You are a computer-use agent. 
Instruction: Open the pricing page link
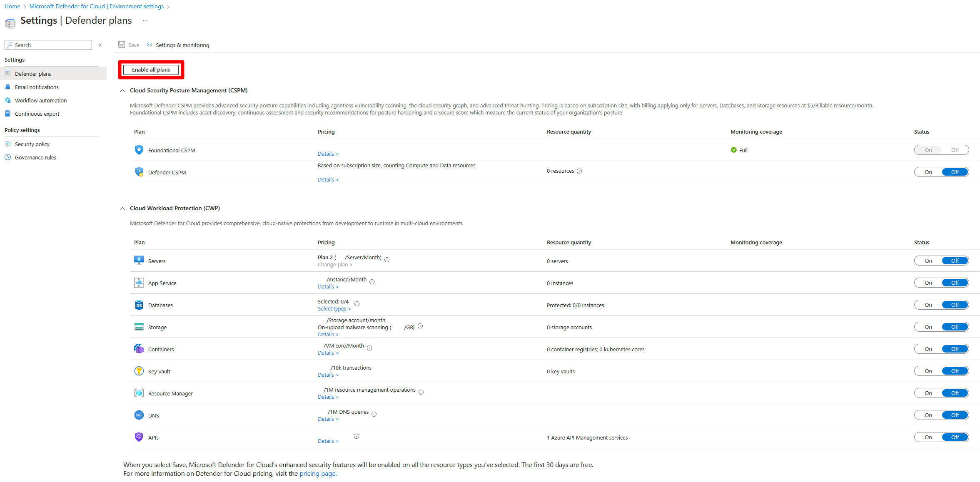pyautogui.click(x=318, y=474)
